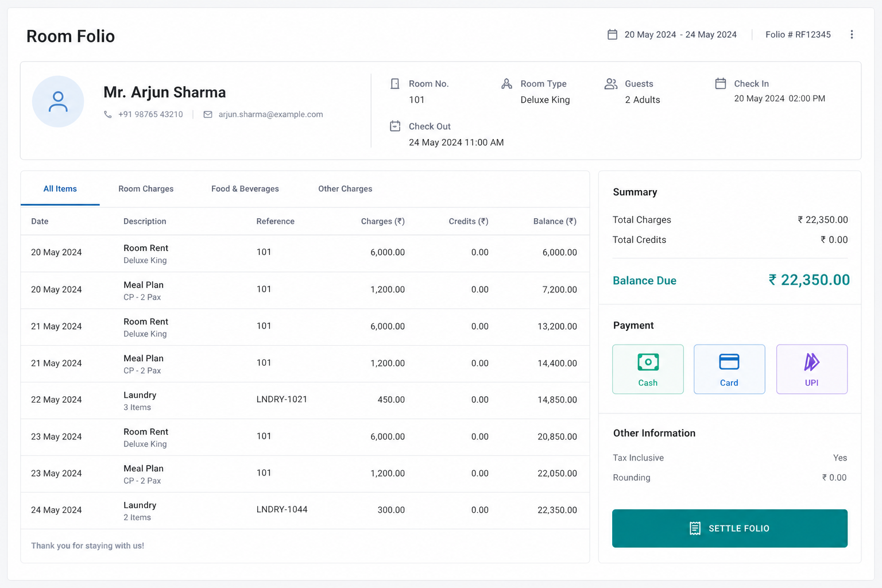Click the Total Credits ₹ 0.00 value
This screenshot has height=588, width=882.
pos(834,240)
